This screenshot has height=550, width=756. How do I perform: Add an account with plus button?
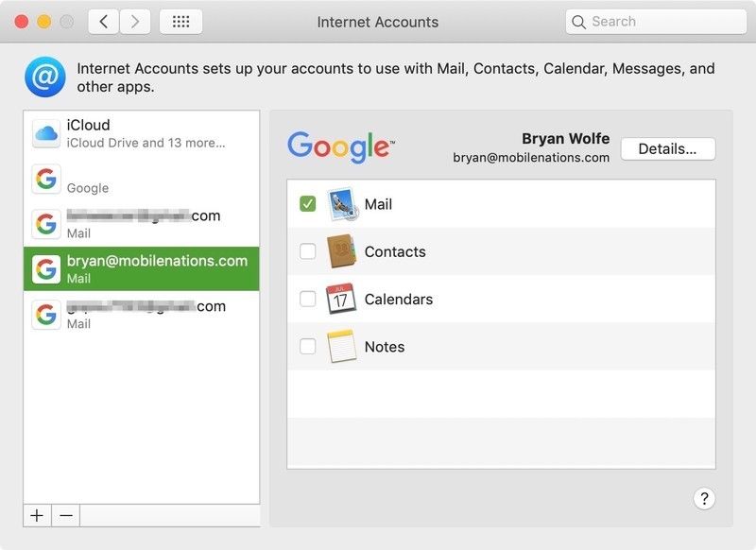37,516
